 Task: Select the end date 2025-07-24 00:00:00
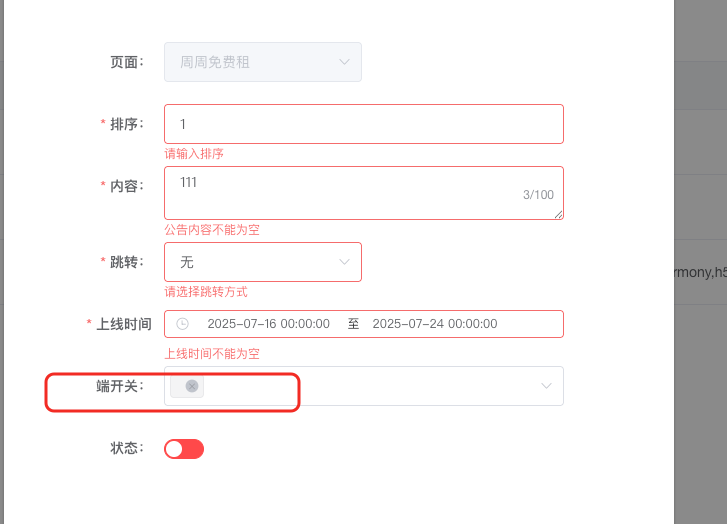click(x=435, y=324)
